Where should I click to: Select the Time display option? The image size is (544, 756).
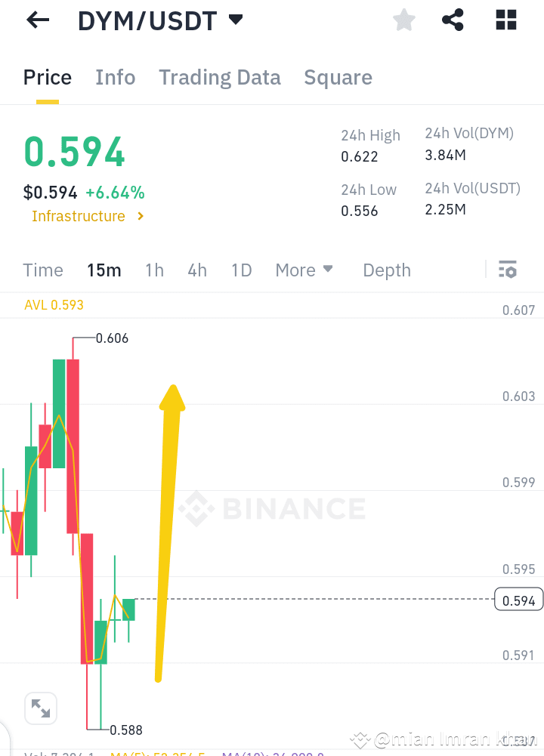click(x=43, y=270)
